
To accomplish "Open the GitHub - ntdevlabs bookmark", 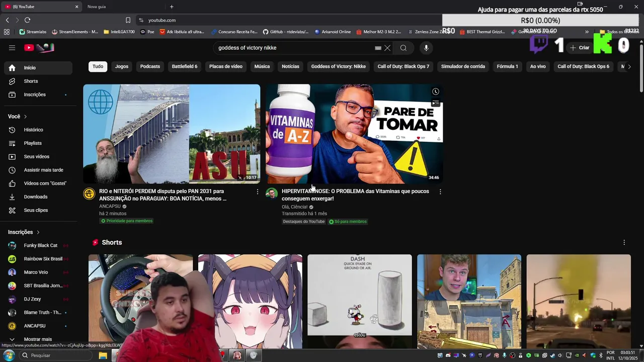I will point(286,32).
